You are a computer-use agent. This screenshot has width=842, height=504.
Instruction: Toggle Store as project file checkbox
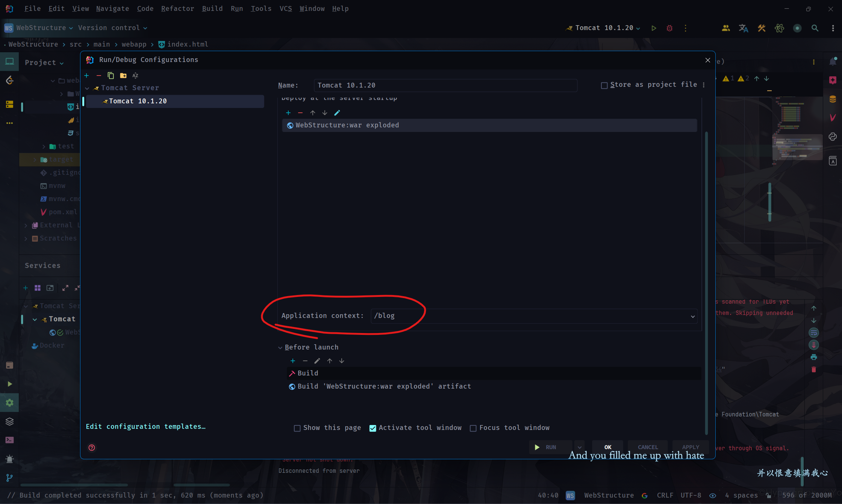tap(604, 85)
